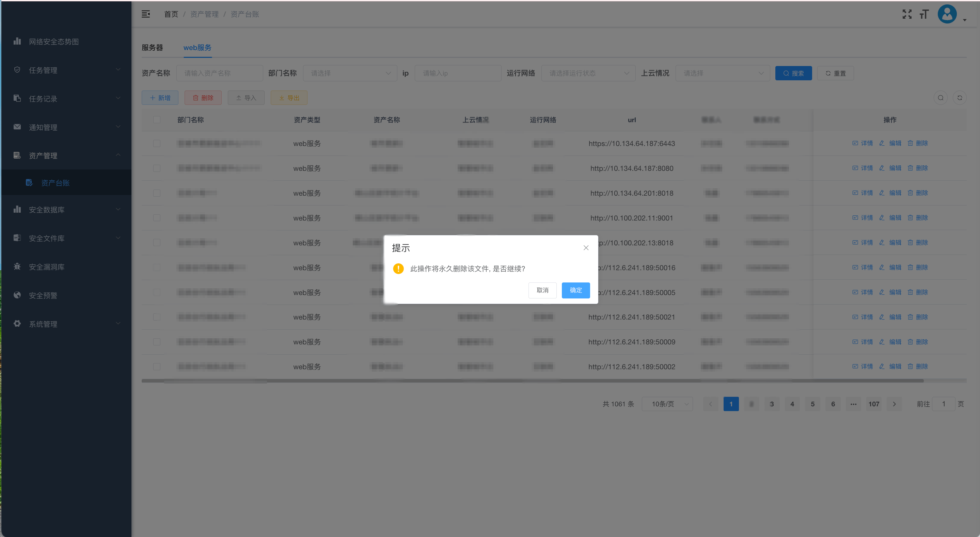Open 网络安全态势图 from the sidebar
The height and width of the screenshot is (537, 980).
click(x=54, y=42)
